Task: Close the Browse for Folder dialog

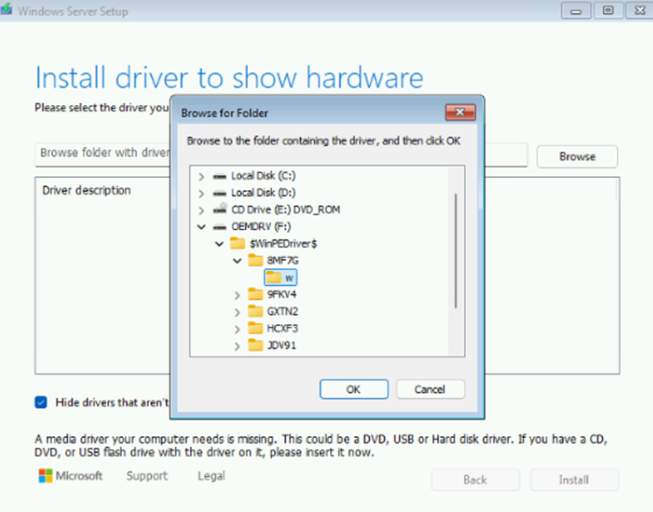Action: pyautogui.click(x=460, y=112)
